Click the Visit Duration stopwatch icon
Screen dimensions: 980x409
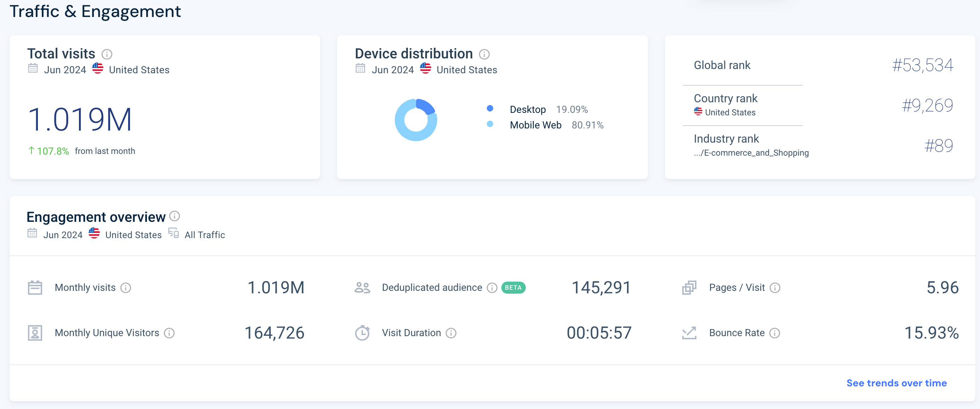point(363,333)
